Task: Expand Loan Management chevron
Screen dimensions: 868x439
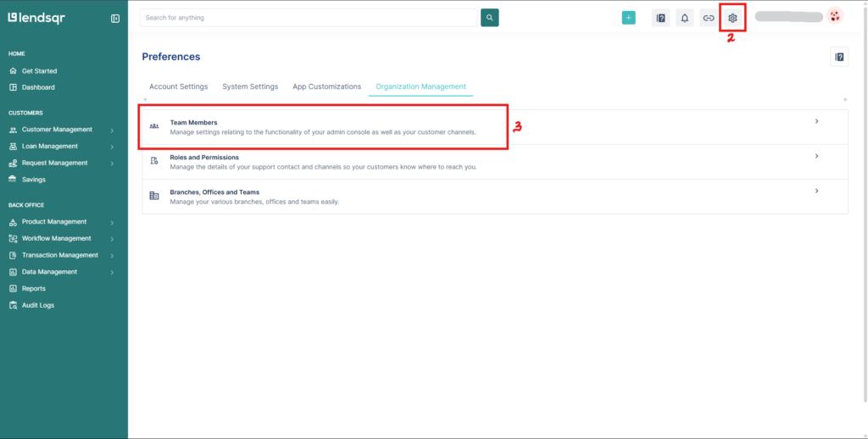Action: coord(112,147)
